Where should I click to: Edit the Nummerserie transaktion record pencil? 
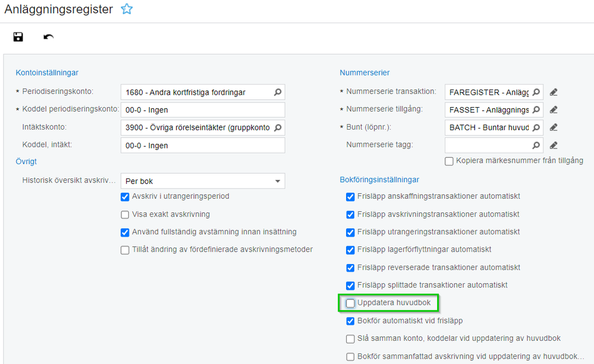coord(554,92)
